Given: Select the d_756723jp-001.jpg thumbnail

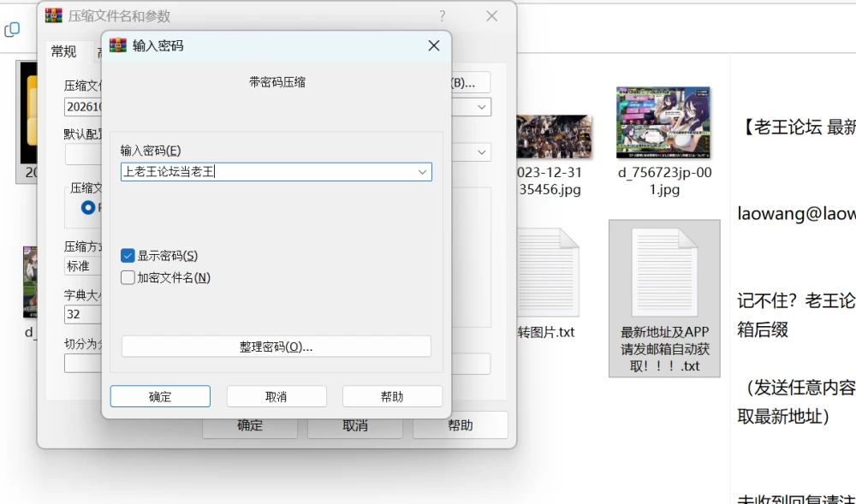Looking at the screenshot, I should click(663, 122).
